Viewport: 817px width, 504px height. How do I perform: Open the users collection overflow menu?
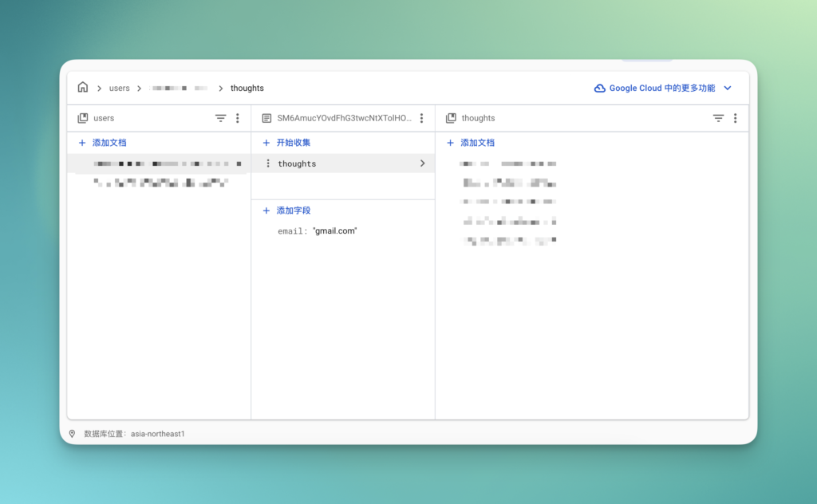[238, 118]
